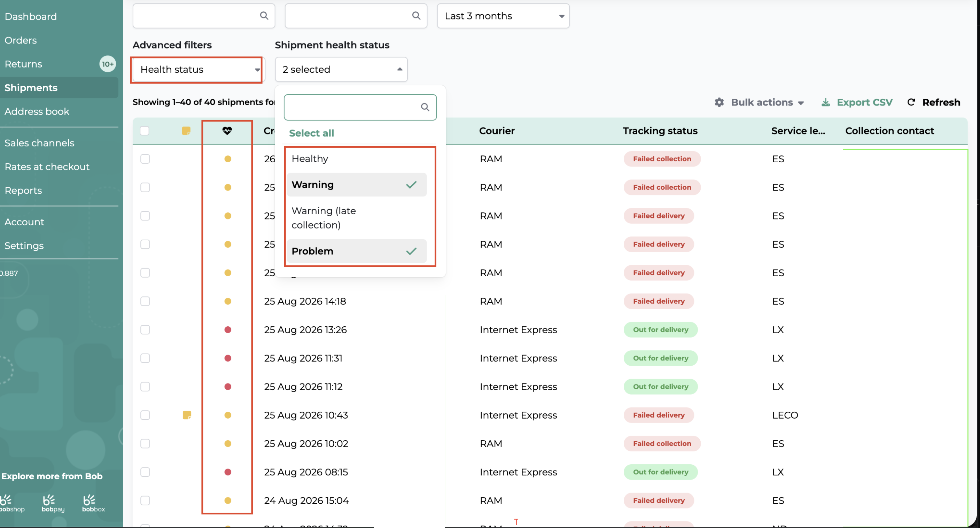This screenshot has width=980, height=528.
Task: Check the box for the 24 Aug 15:04 shipment
Action: [x=145, y=500]
